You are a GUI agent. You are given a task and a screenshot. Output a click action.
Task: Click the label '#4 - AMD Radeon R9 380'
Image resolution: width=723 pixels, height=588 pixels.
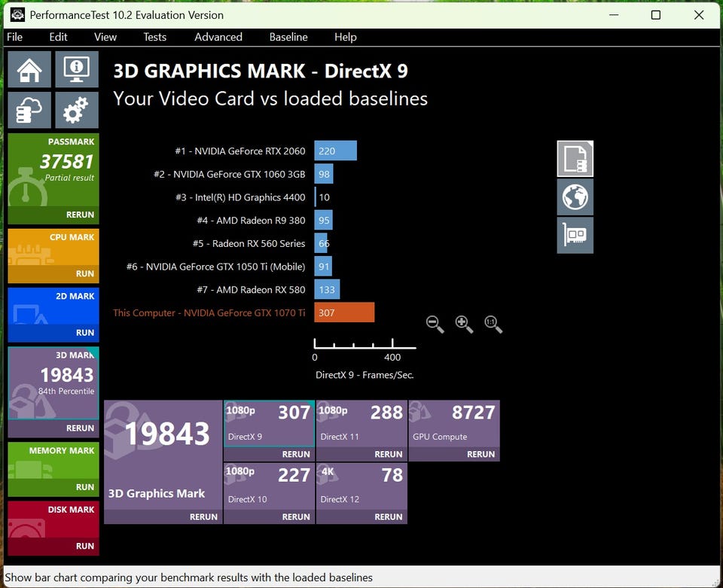click(251, 221)
